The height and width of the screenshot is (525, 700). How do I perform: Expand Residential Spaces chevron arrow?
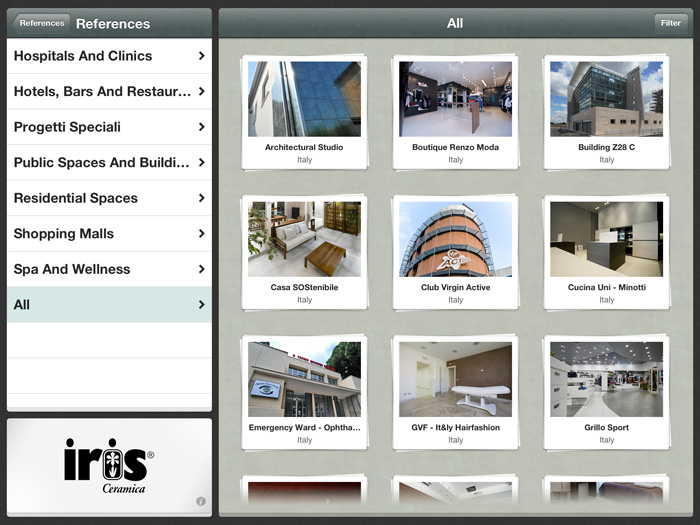click(202, 198)
